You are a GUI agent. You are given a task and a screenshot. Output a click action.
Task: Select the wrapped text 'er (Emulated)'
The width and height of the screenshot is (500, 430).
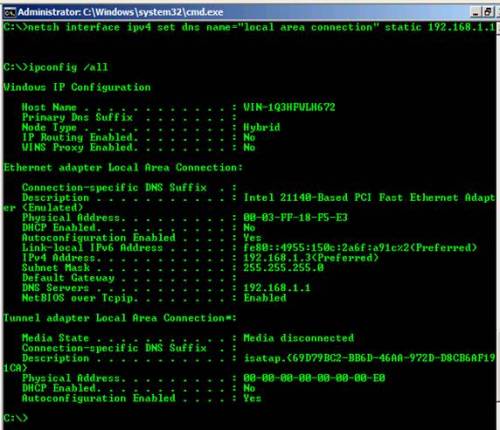click(x=43, y=207)
